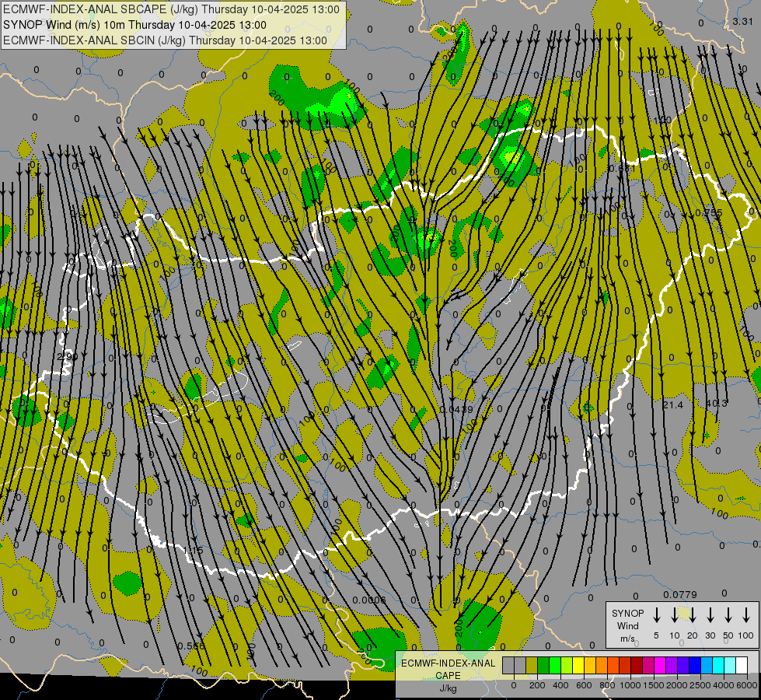Viewport: 761px width, 700px height.
Task: Click the 'm/s' unit in wind legend
Action: (x=627, y=639)
